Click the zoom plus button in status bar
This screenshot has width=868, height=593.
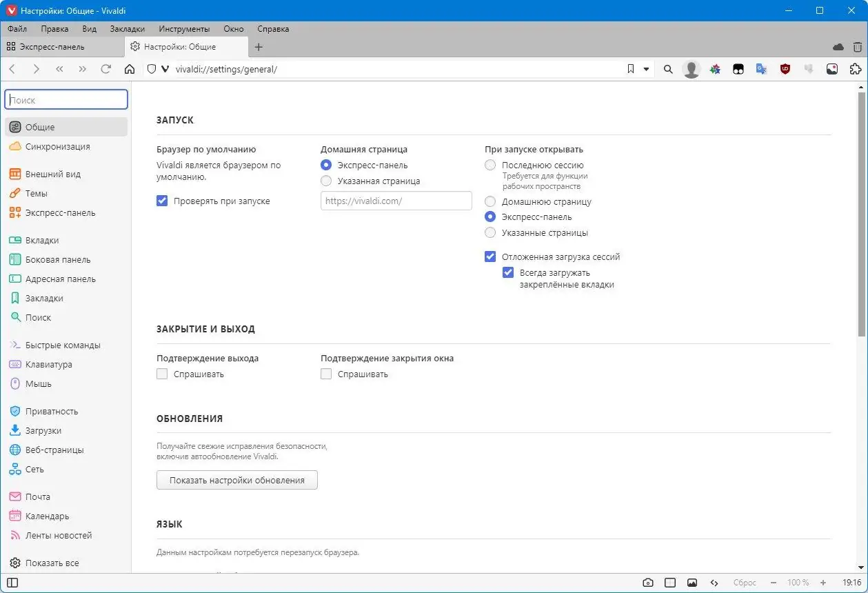click(x=822, y=583)
